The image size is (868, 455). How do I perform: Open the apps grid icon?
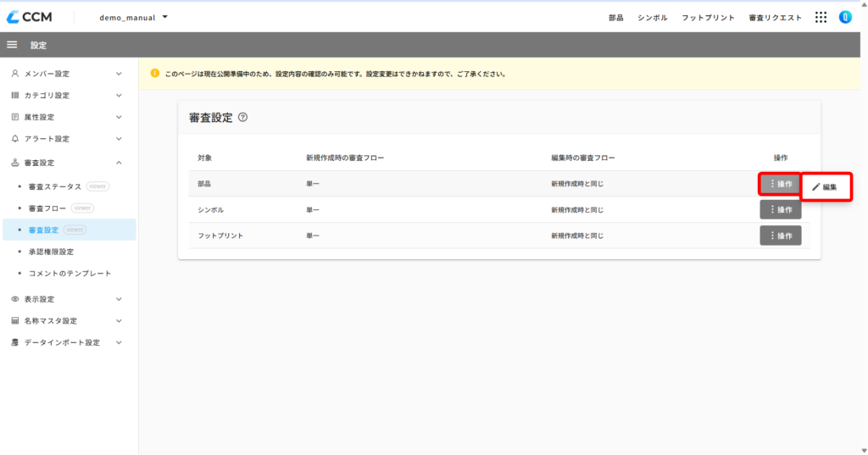click(x=821, y=17)
